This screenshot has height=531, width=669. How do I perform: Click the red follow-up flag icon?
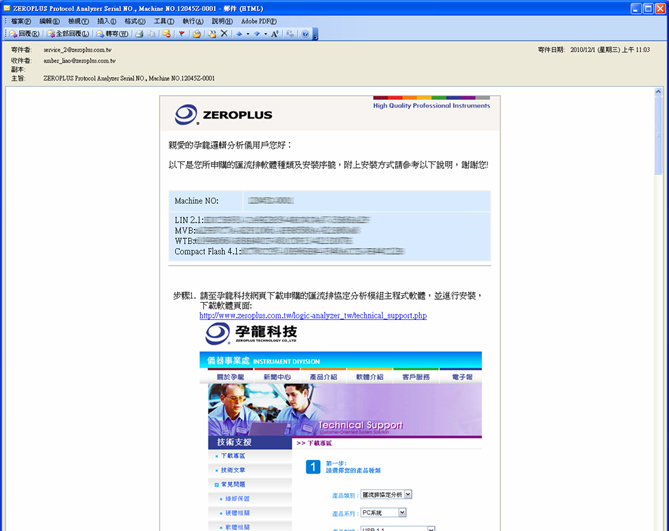coord(182,34)
